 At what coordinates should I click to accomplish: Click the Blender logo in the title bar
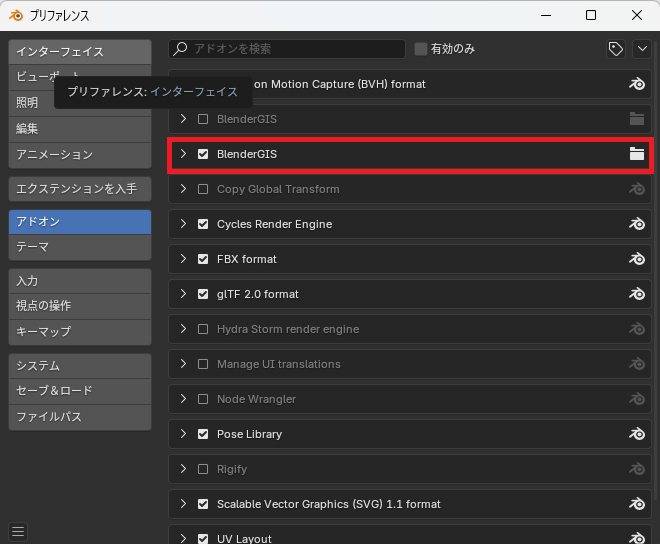[16, 16]
